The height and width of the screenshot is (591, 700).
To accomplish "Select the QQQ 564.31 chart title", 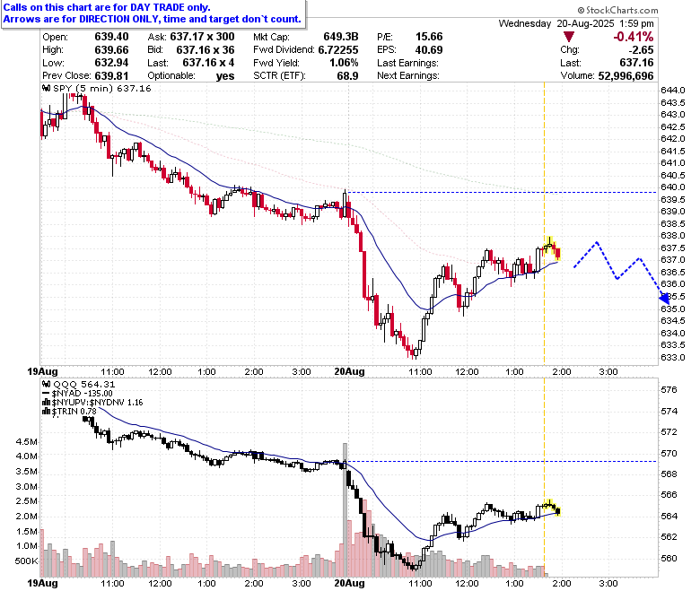I will click(x=84, y=384).
